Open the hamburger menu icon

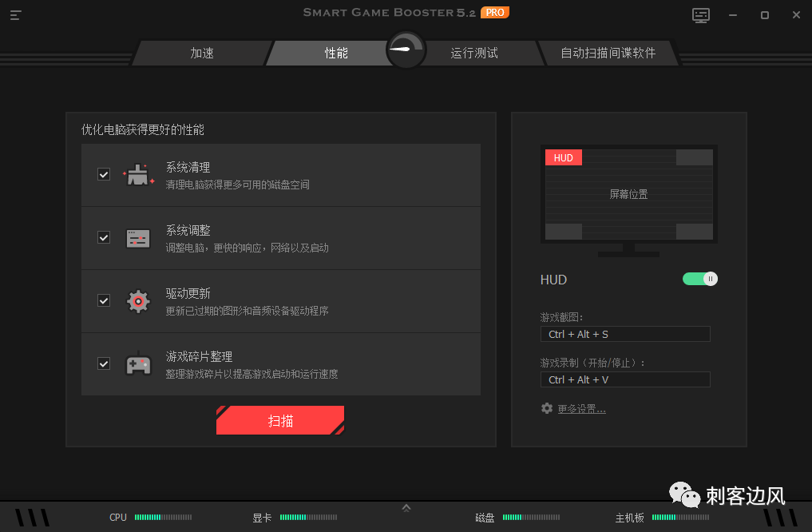[15, 15]
